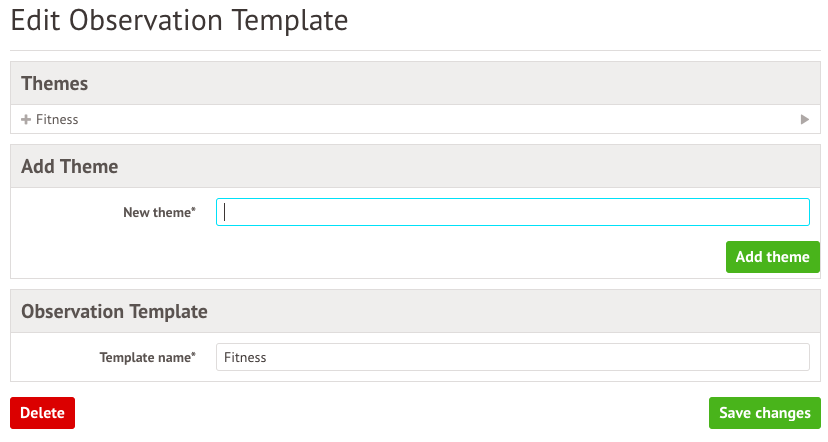Place the cursor at the start of New theme field

click(226, 212)
